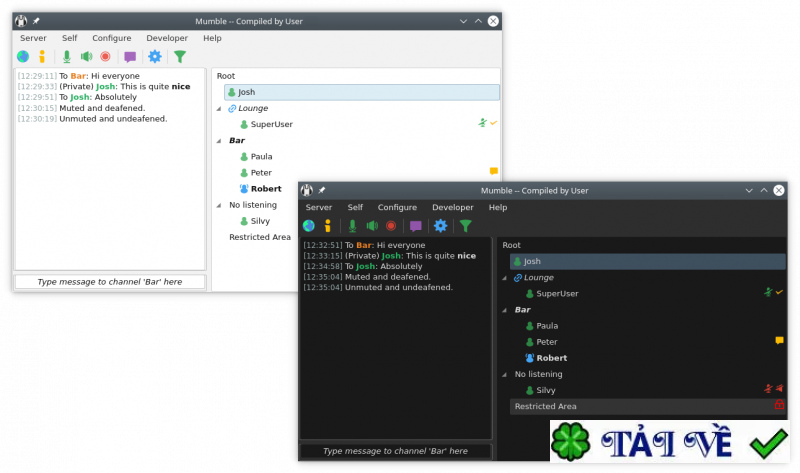
Task: Mute microphone in dark window toolbar
Action: (352, 226)
